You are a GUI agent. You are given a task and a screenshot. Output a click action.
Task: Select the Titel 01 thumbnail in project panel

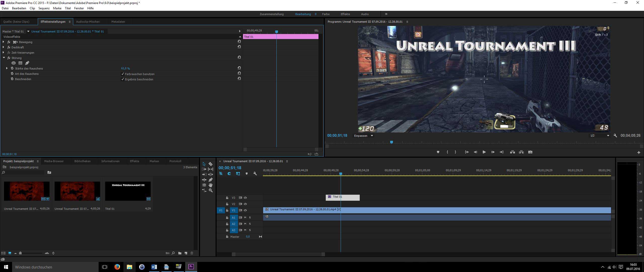tap(128, 191)
